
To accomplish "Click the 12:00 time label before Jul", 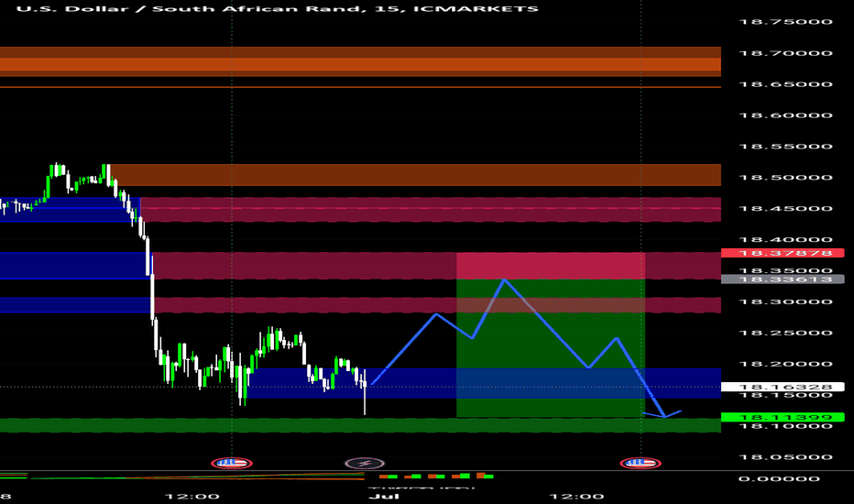I will (192, 497).
